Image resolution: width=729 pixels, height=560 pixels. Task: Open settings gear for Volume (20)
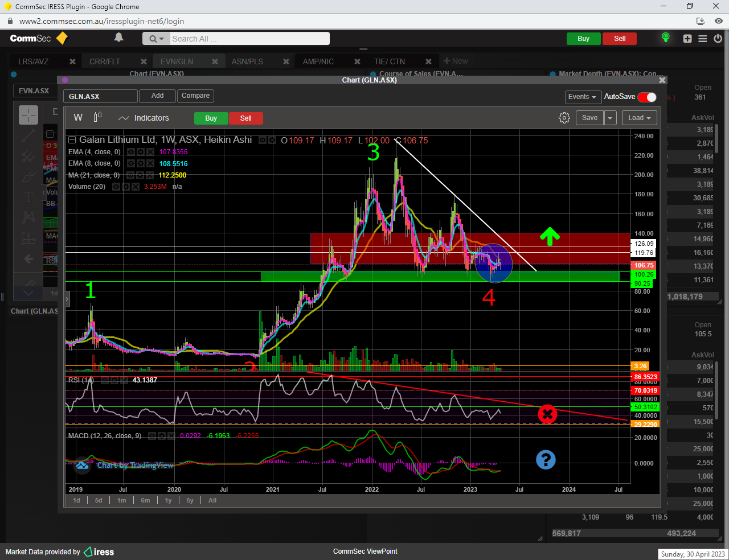(x=126, y=187)
